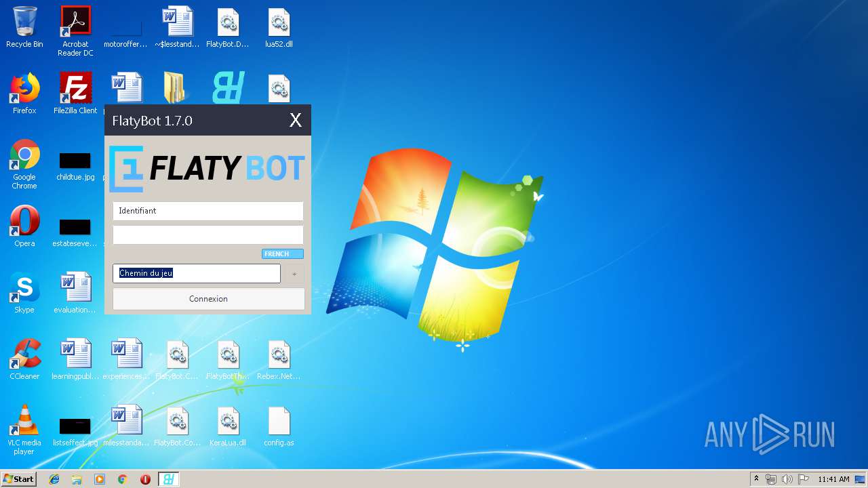Select the folder icon behind FlatyBot window
The image size is (868, 488).
(177, 88)
